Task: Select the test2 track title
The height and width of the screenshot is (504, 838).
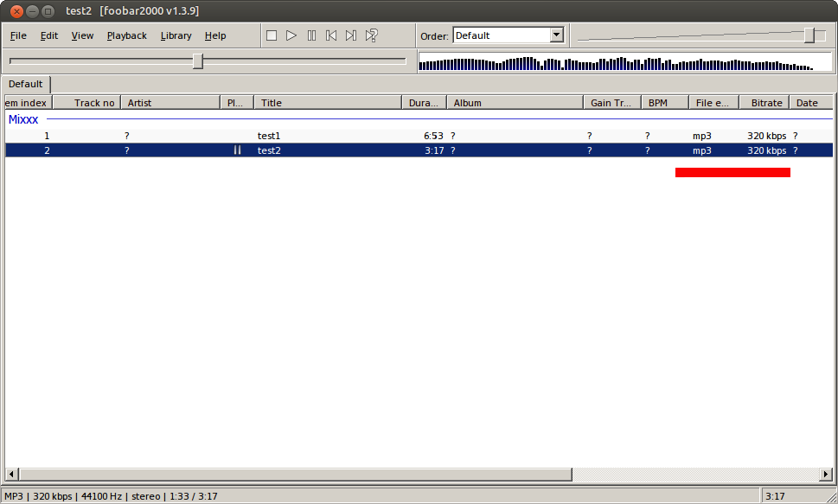Action: point(269,150)
